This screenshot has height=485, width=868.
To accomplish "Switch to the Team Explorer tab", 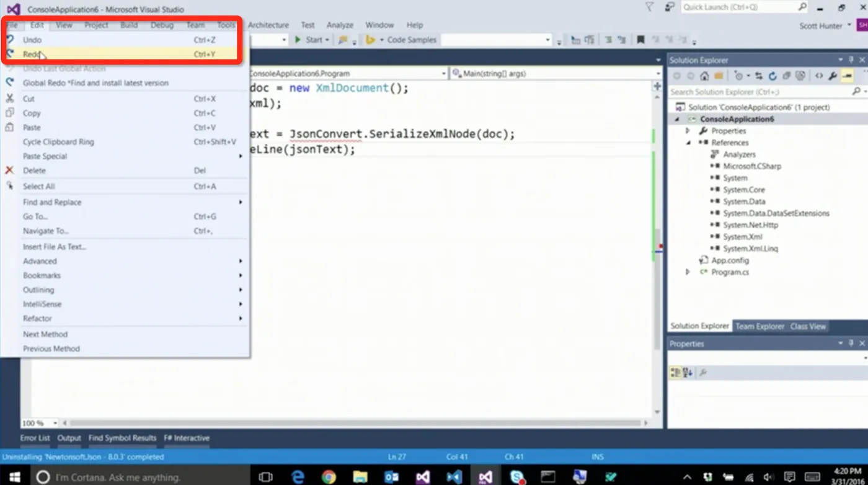I will (x=759, y=326).
